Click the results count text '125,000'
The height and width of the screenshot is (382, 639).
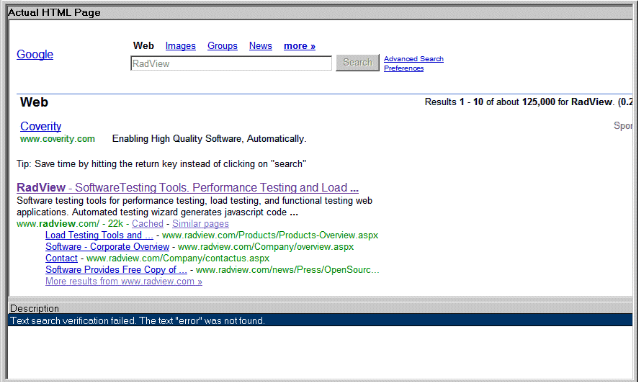538,102
